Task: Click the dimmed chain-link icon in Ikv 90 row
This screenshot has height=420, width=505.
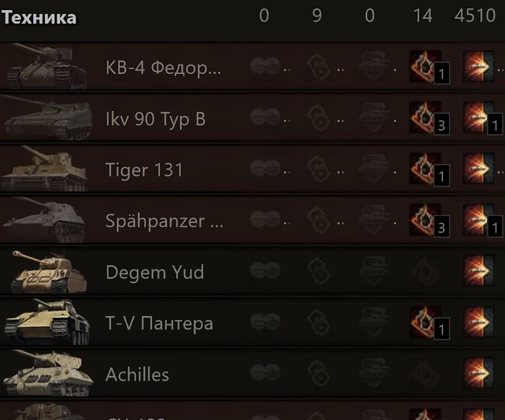Action: (x=318, y=118)
